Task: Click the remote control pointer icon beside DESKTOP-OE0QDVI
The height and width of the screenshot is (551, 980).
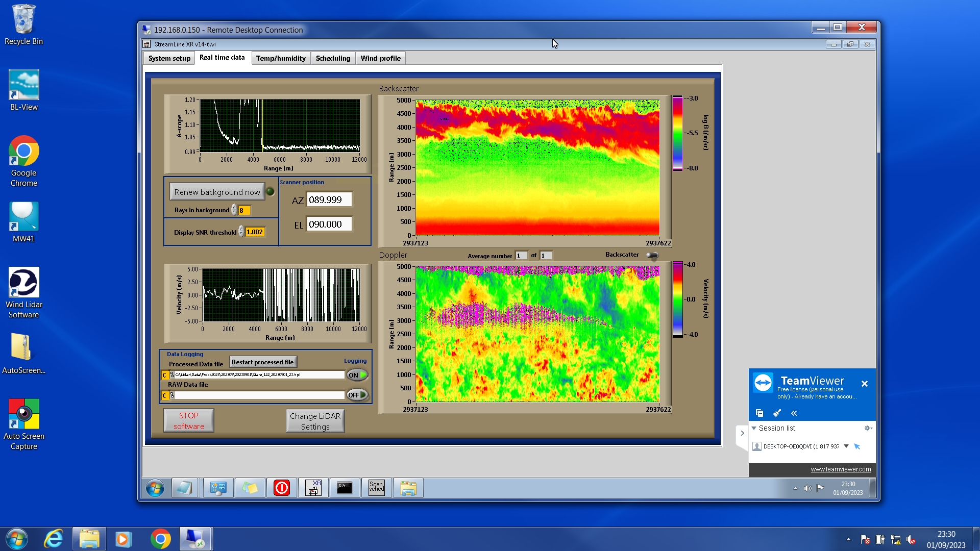Action: click(x=857, y=446)
